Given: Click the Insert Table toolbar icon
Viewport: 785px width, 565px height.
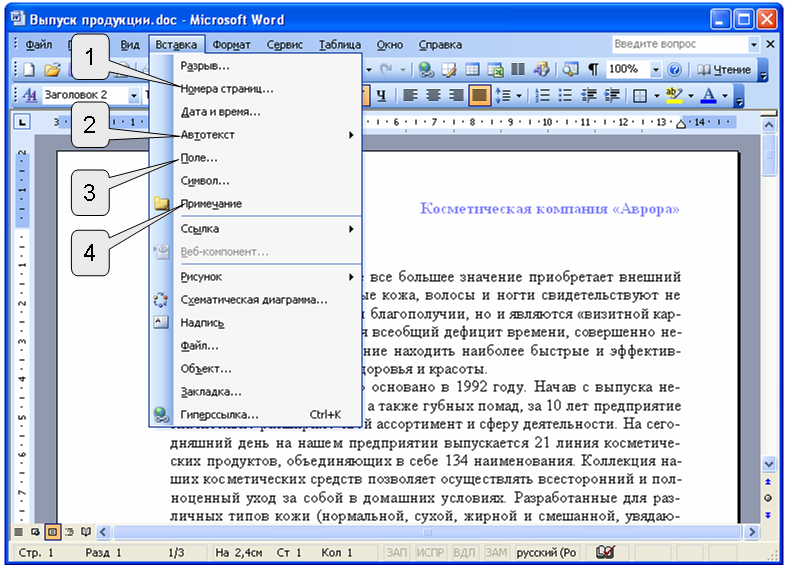Looking at the screenshot, I should tap(472, 70).
